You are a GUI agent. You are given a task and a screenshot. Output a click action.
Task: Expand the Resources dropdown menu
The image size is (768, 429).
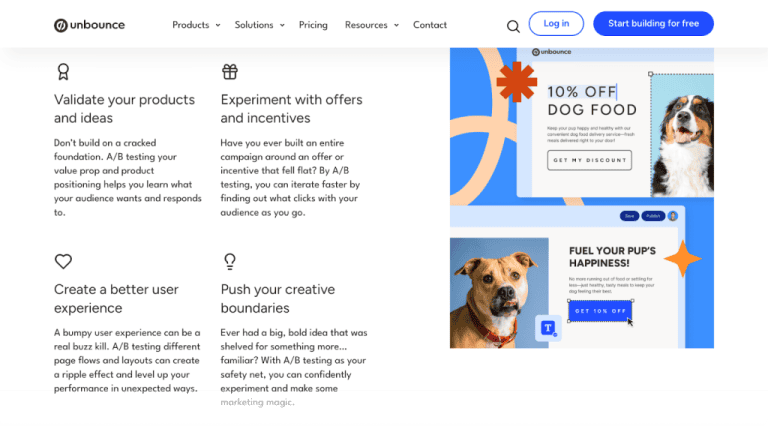coord(371,25)
